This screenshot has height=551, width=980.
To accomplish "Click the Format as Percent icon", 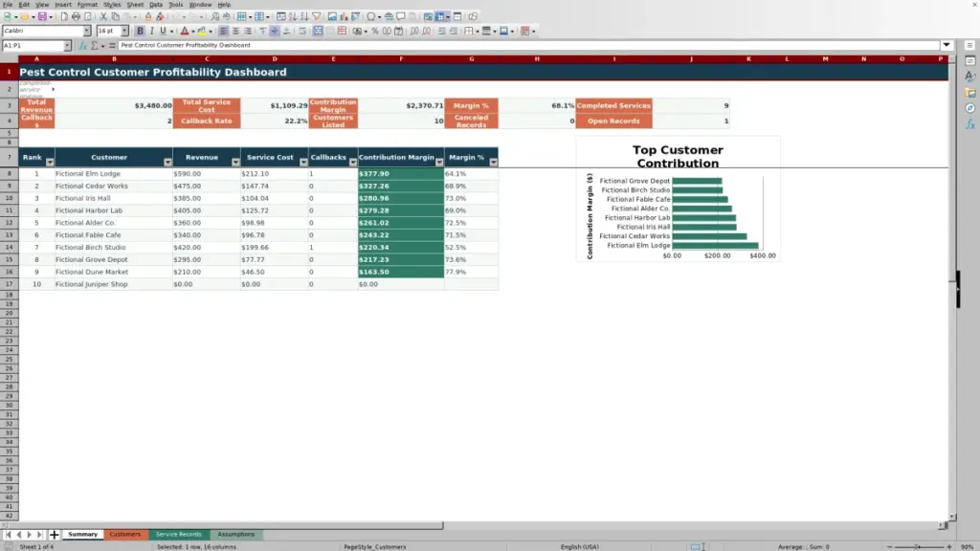I will [375, 31].
